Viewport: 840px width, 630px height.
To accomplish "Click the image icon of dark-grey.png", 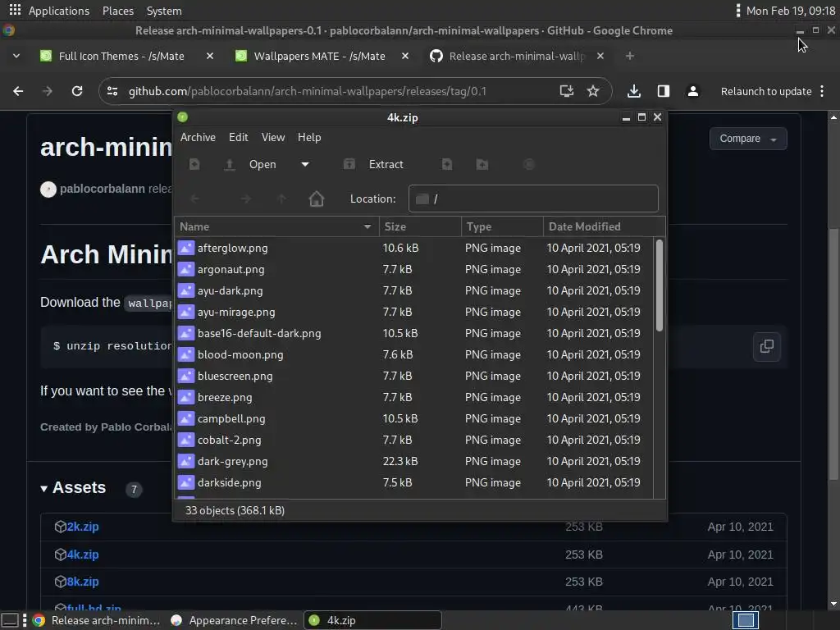I will tap(186, 461).
